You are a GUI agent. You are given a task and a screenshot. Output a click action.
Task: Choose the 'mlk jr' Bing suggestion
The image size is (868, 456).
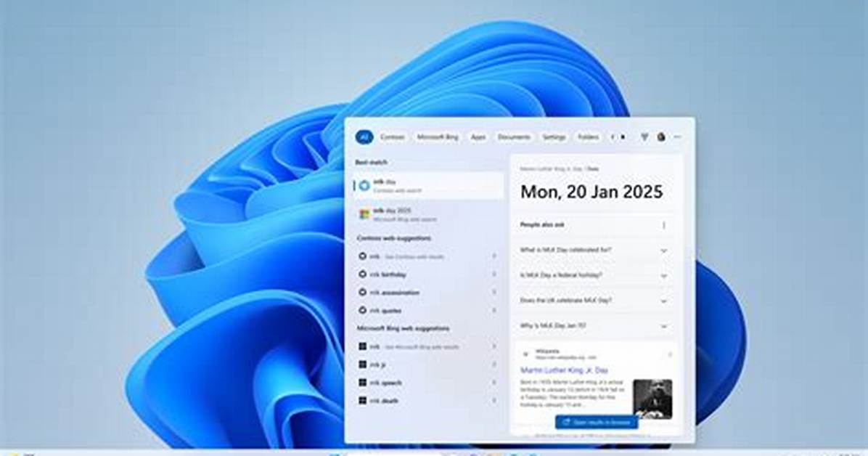point(427,365)
